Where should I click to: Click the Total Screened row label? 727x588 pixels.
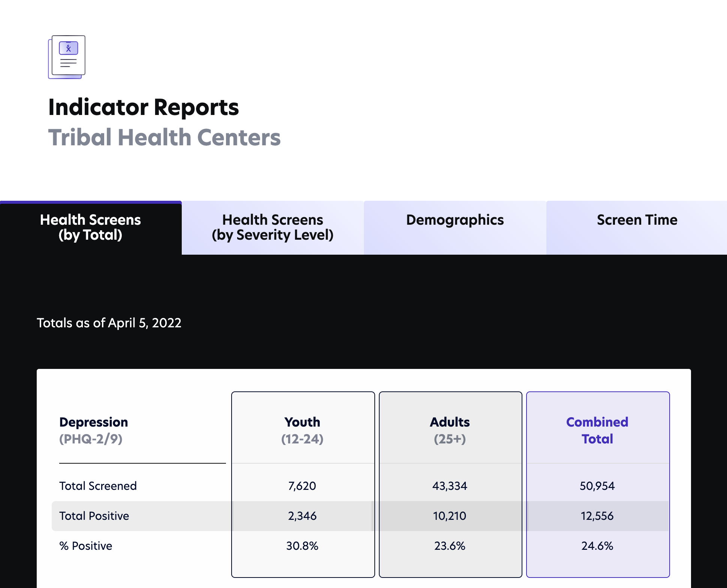[98, 486]
